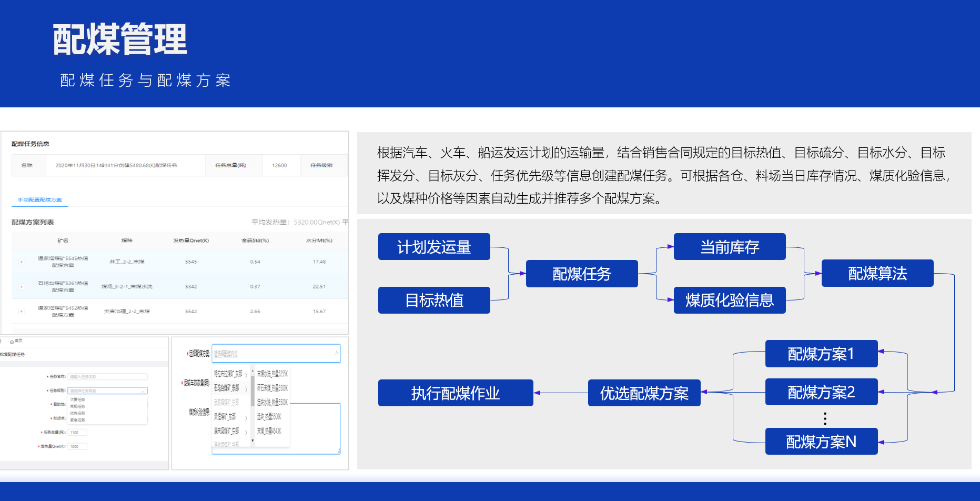This screenshot has height=501, width=980.
Task: Click the 任务总量(吨) field showing 1100
Action: tap(77, 433)
